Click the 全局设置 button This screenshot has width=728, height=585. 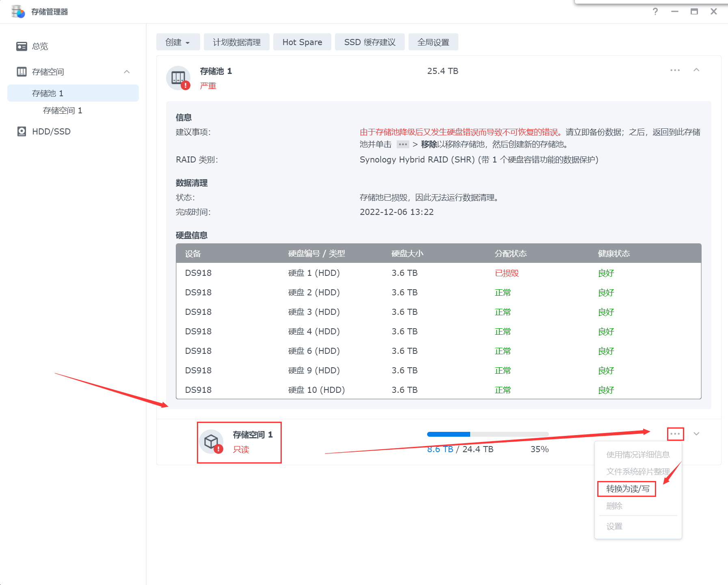click(433, 42)
